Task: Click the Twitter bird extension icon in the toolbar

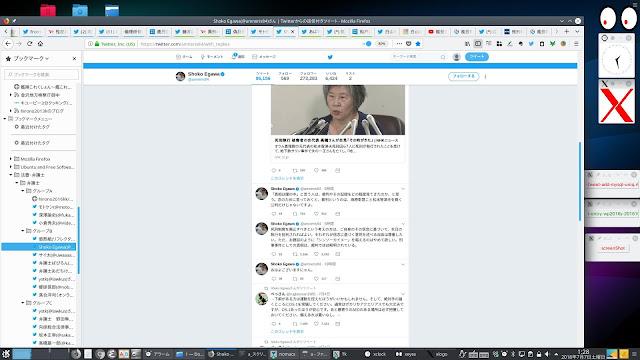Action: click(x=531, y=44)
